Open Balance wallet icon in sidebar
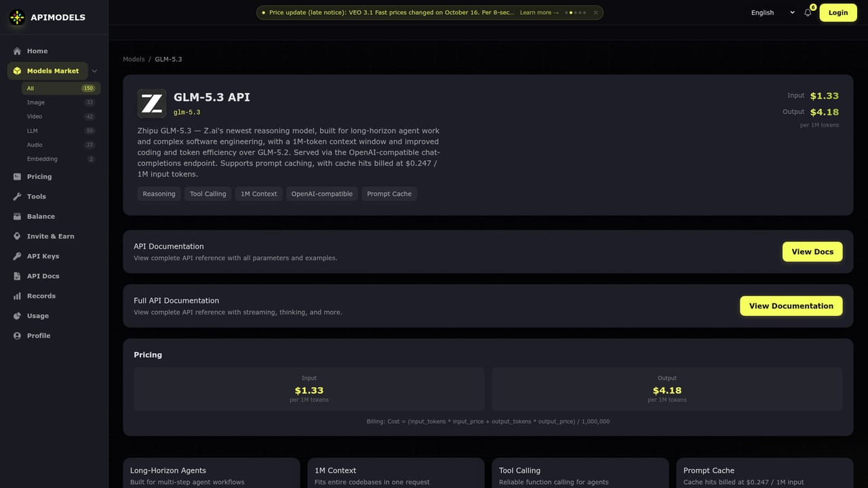 pos(18,216)
